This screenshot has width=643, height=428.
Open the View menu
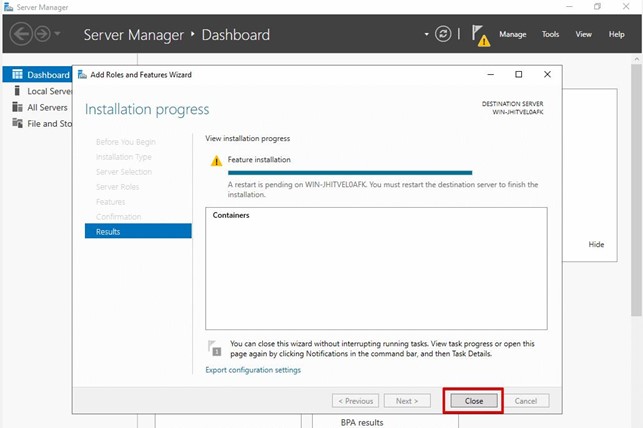pos(583,35)
